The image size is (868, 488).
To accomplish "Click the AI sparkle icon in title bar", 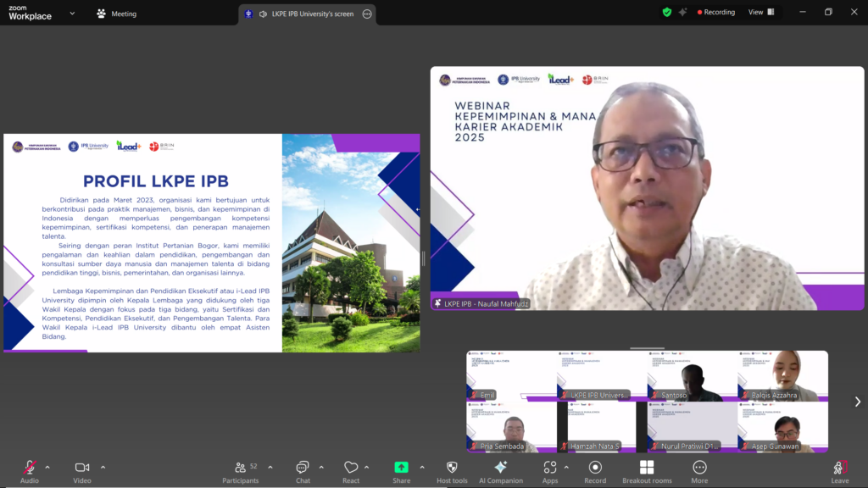I will [682, 12].
